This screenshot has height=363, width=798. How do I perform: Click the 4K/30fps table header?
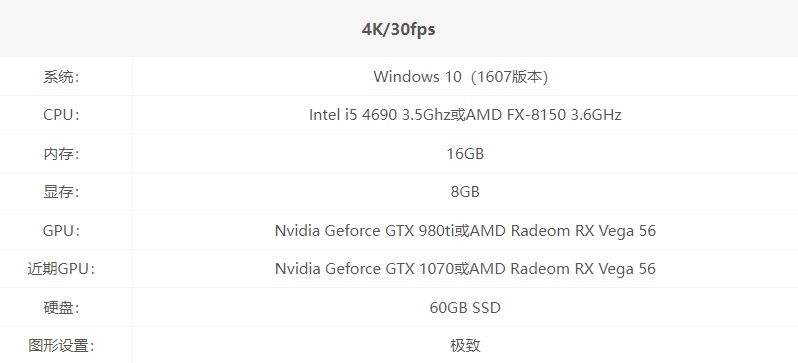(398, 29)
